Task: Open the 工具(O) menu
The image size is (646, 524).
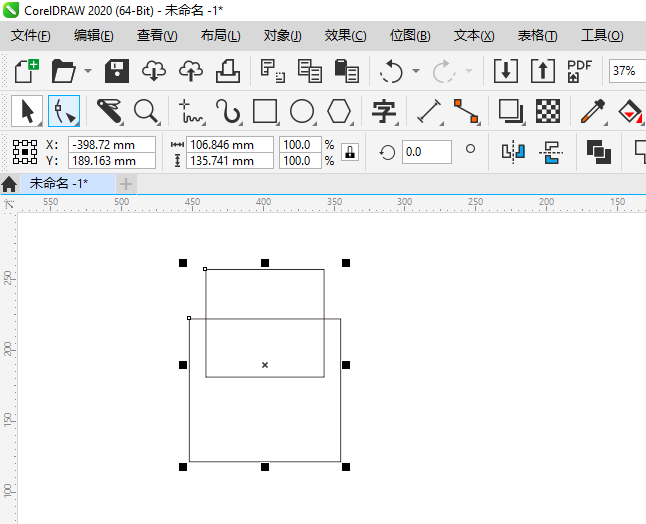Action: [602, 36]
